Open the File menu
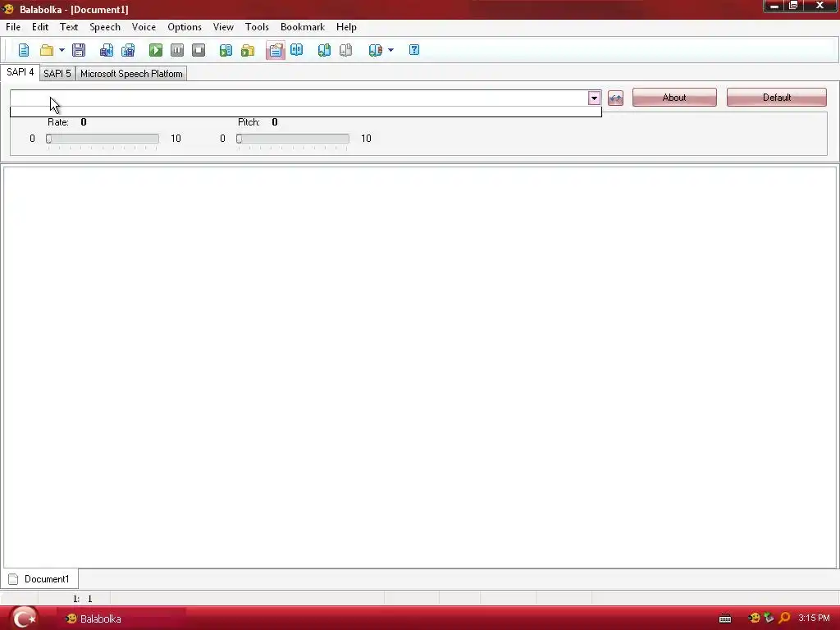Screen dimensions: 840x630 click(x=13, y=27)
